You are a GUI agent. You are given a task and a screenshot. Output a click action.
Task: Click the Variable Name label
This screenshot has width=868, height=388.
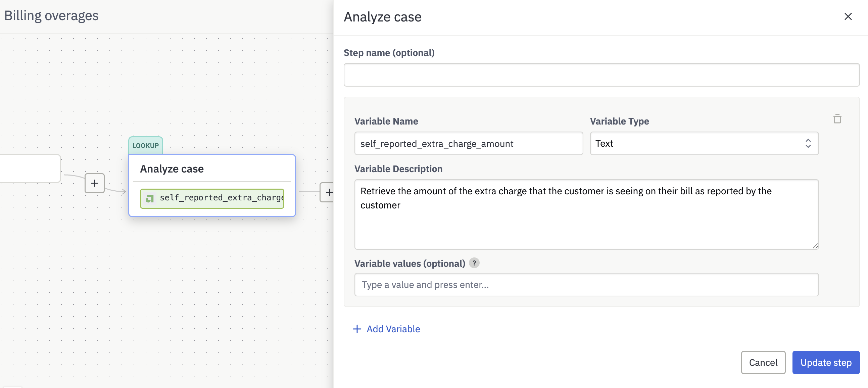coord(386,121)
